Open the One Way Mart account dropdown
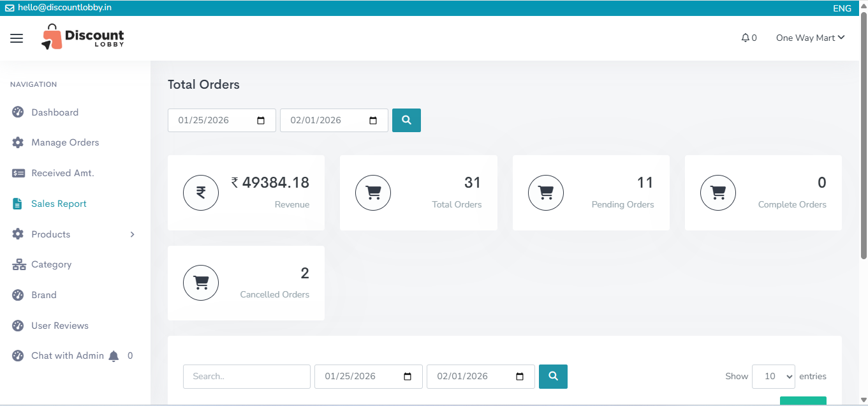Screen dimensions: 868x406 pos(810,38)
